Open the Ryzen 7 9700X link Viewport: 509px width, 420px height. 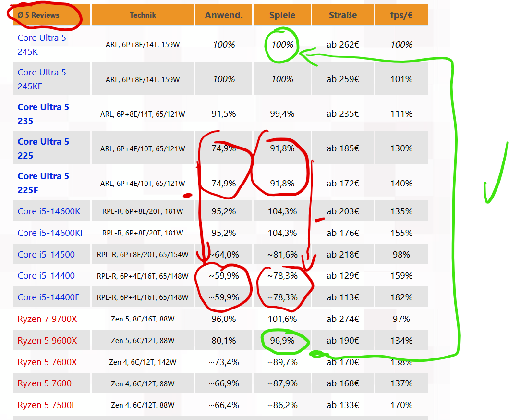[48, 319]
